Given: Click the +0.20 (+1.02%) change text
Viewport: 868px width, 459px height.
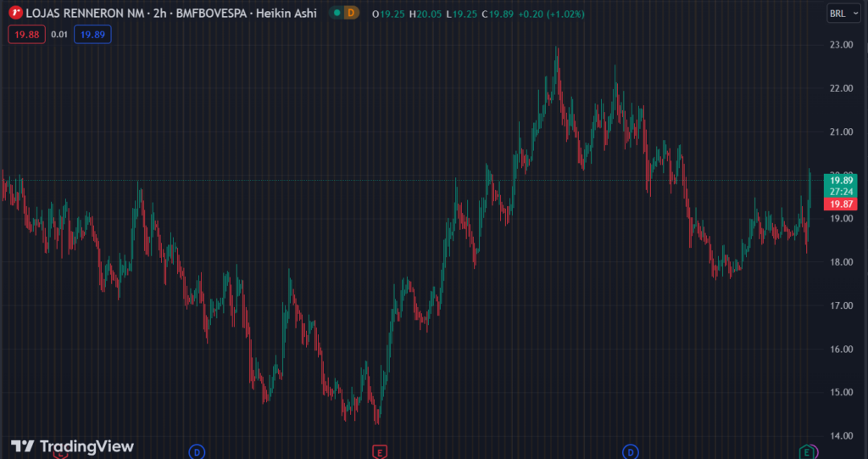Looking at the screenshot, I should [551, 14].
